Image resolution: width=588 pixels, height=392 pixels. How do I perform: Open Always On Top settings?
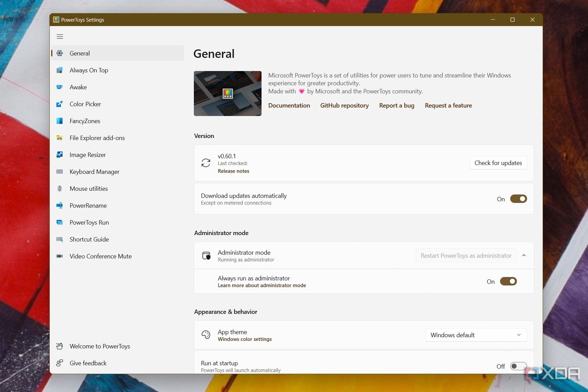117,70
